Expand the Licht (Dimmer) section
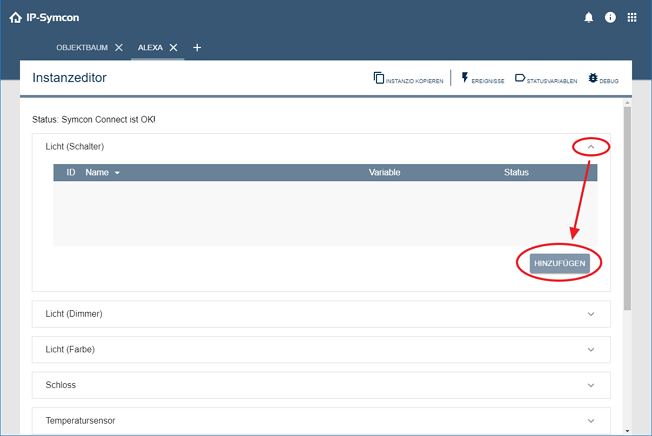The height and width of the screenshot is (436, 652). pyautogui.click(x=591, y=314)
